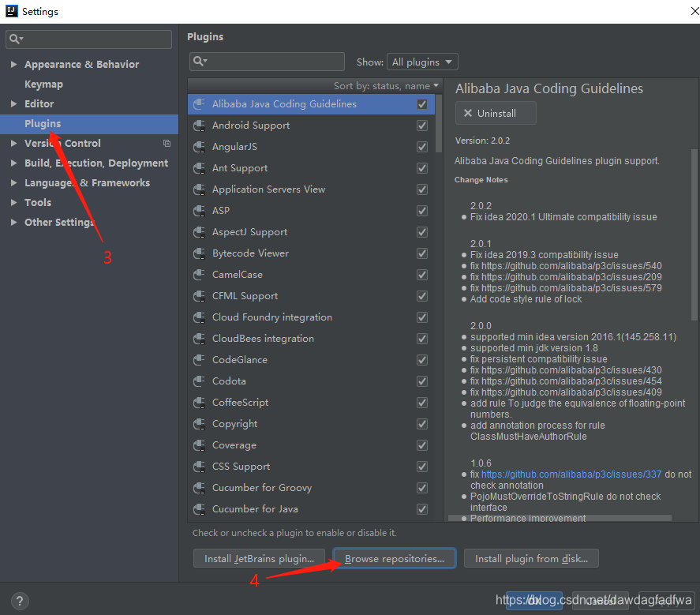Click Browse repositories button
This screenshot has width=700, height=615.
coord(395,559)
